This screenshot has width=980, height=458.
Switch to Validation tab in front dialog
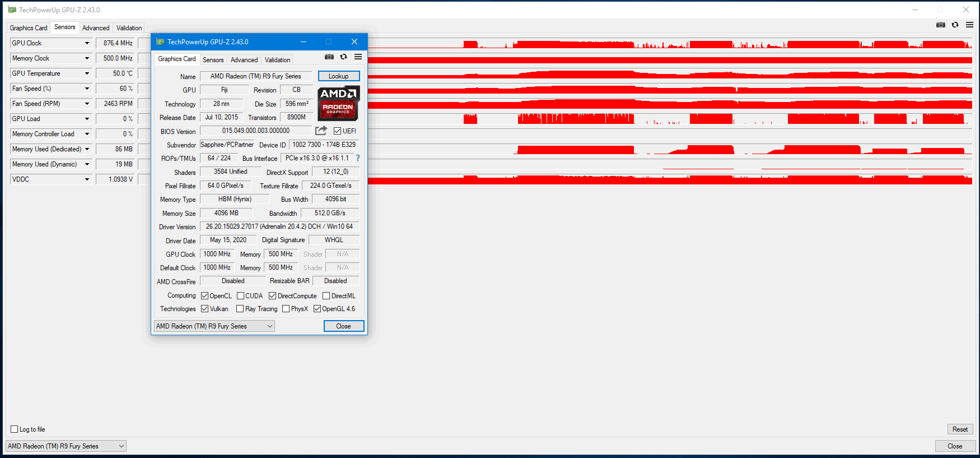coord(277,60)
